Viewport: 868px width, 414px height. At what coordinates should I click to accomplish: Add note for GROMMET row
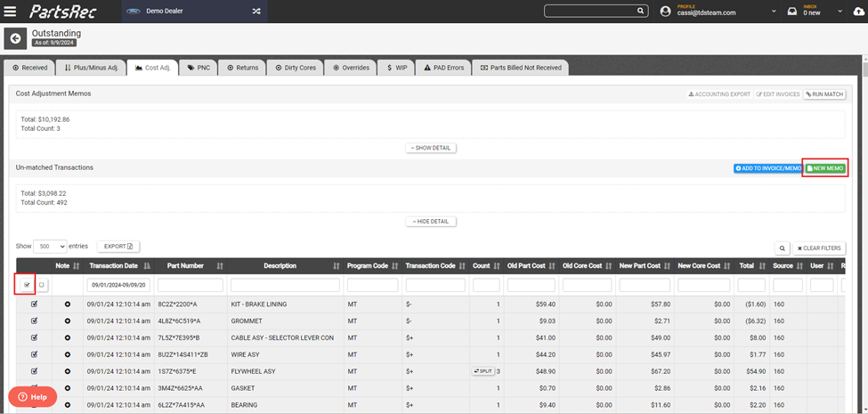coord(68,321)
